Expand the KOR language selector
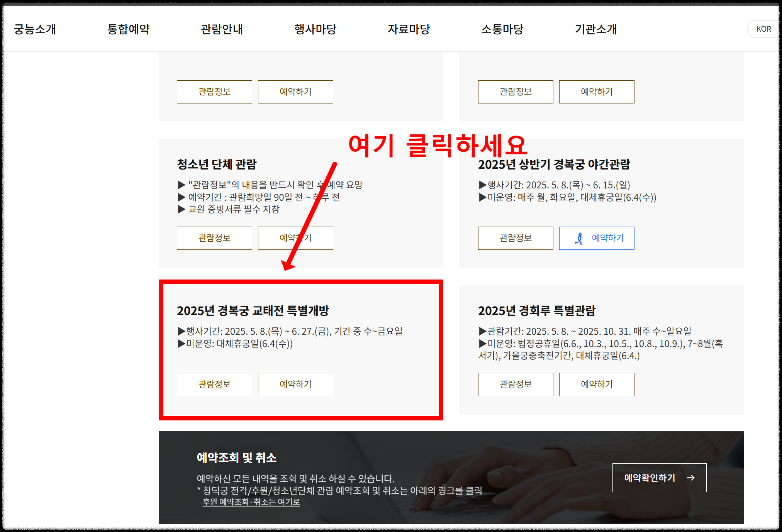Viewport: 782px width, 532px height. pyautogui.click(x=763, y=29)
